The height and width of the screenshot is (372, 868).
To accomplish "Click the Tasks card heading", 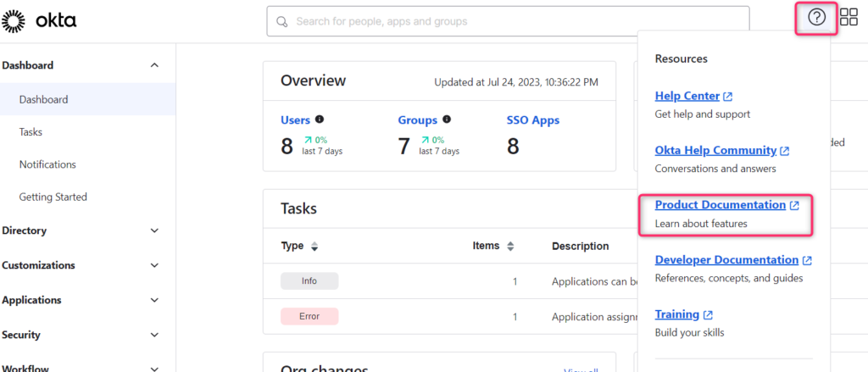I will point(298,208).
